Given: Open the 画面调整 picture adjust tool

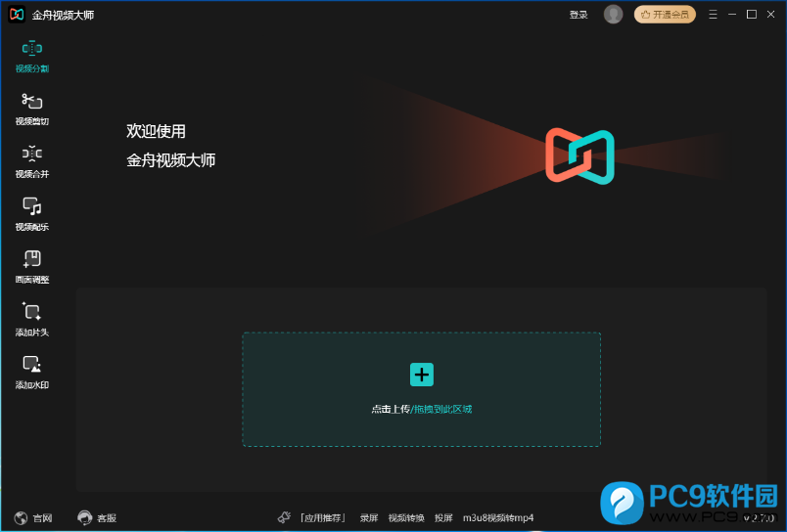Looking at the screenshot, I should pyautogui.click(x=32, y=267).
